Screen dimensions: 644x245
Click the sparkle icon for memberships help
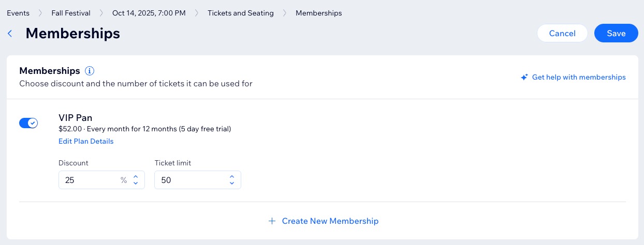[524, 78]
